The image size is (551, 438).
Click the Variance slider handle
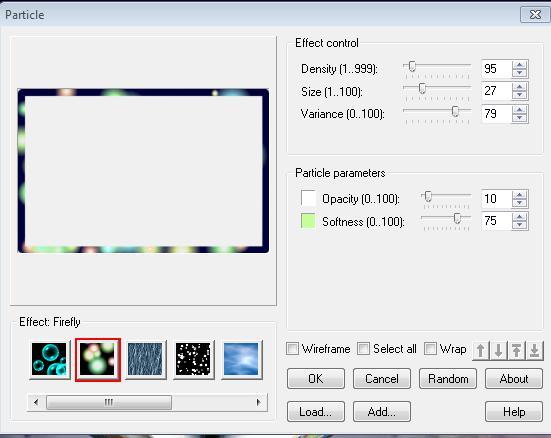455,111
